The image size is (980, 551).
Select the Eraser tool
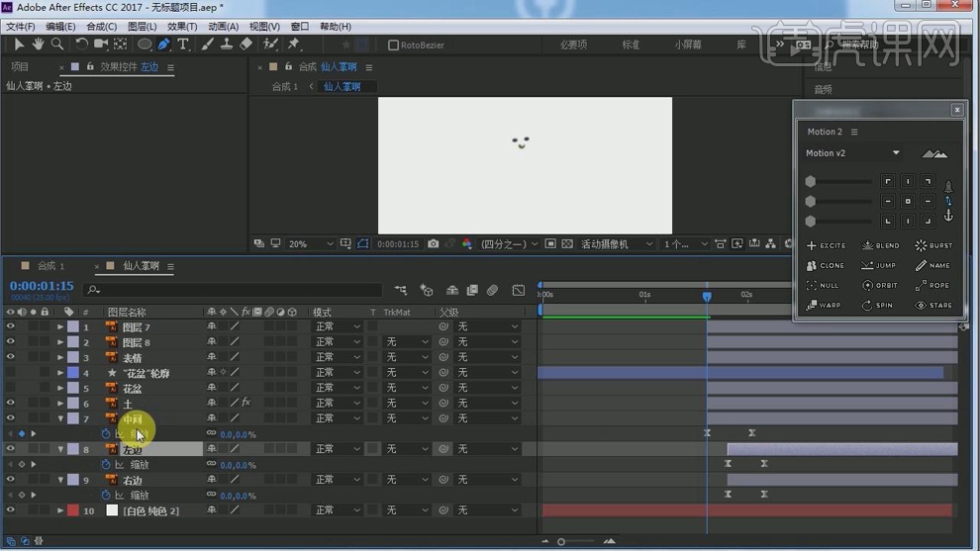tap(245, 45)
